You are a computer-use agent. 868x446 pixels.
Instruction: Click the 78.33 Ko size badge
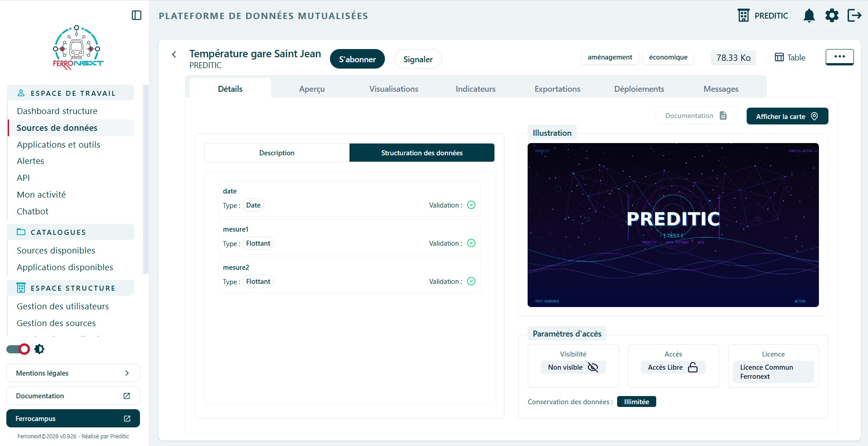(x=733, y=58)
